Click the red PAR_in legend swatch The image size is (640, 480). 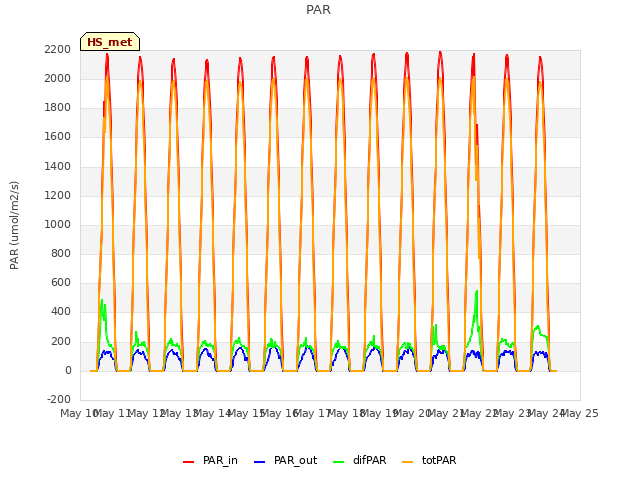(188, 461)
